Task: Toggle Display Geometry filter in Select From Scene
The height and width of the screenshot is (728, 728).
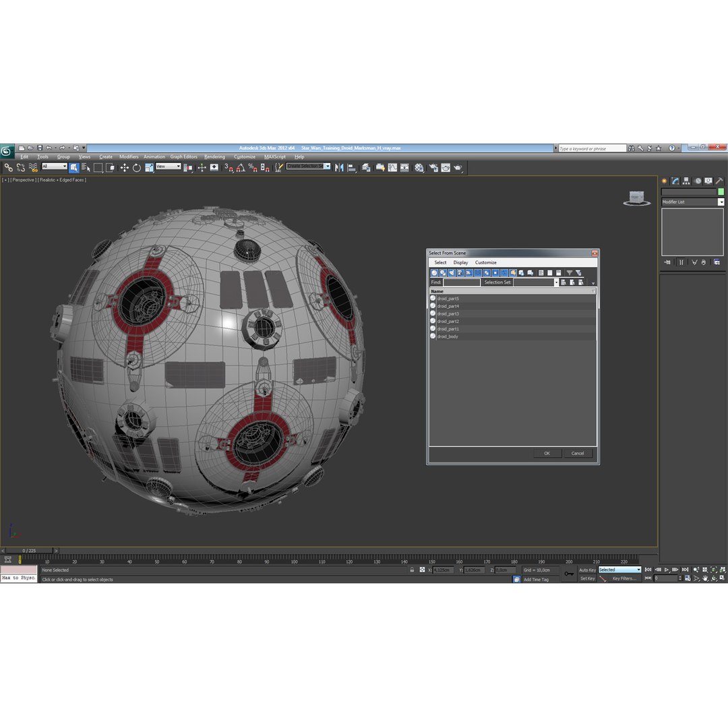Action: click(434, 273)
